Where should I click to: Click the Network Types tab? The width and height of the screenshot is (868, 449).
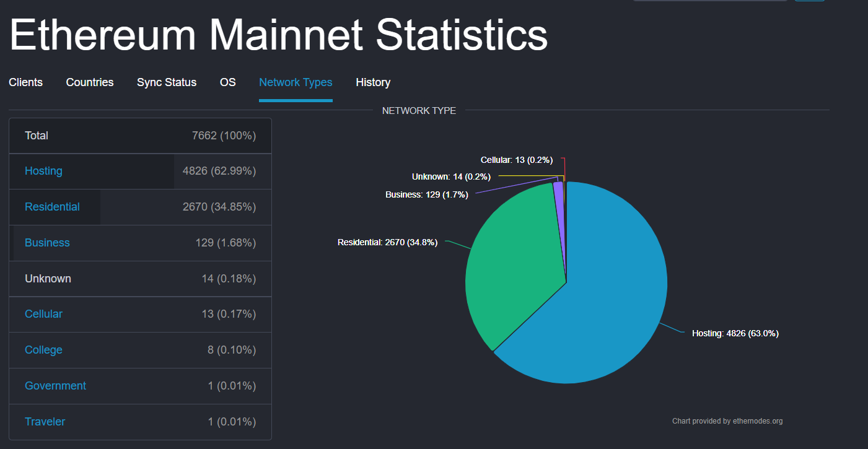[x=296, y=82]
